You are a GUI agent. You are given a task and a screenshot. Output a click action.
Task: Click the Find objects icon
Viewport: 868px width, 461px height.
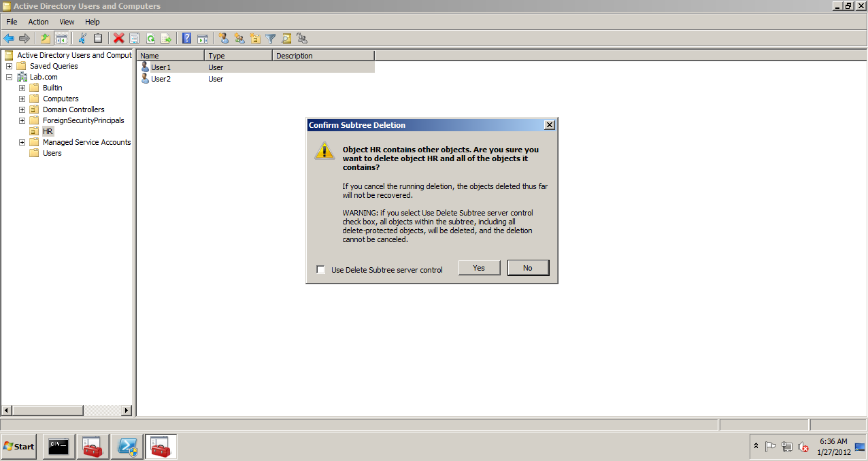click(286, 38)
